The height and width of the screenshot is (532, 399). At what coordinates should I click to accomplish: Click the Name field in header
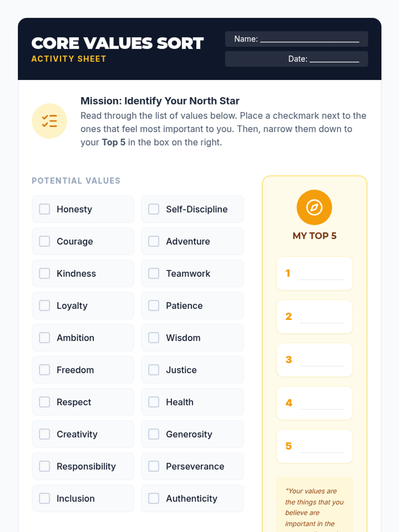point(297,39)
